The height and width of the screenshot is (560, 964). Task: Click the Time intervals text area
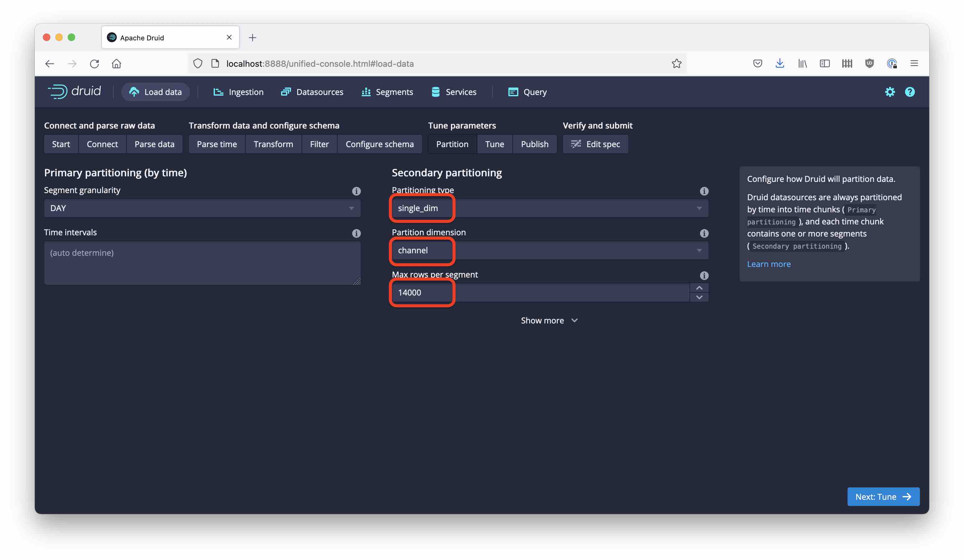202,263
